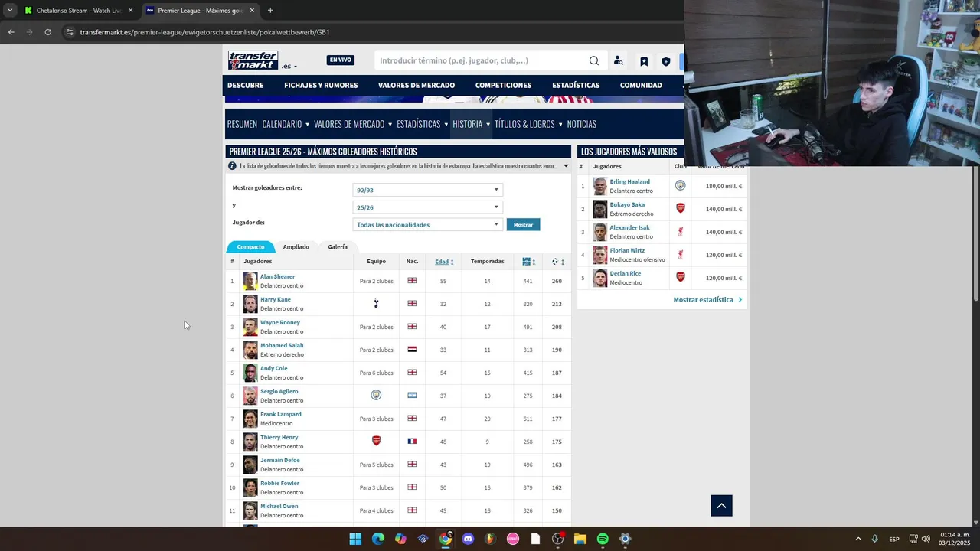Open the bookmark watchlist icon

coord(644,61)
